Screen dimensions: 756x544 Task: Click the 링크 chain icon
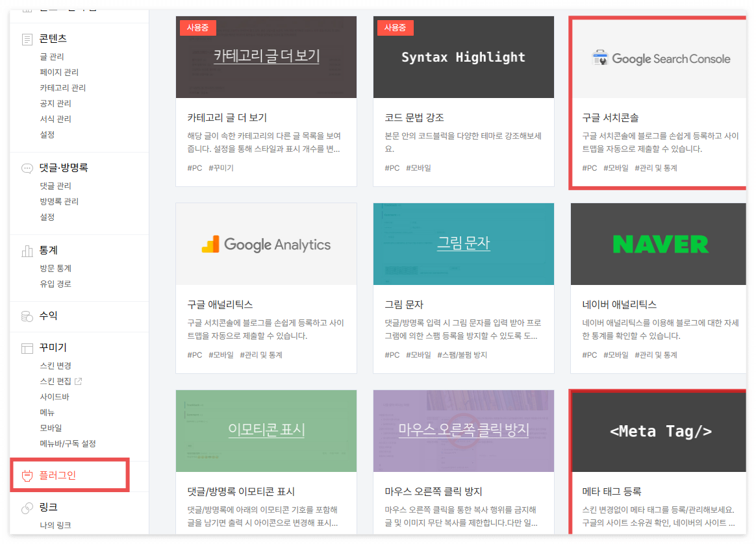point(27,508)
